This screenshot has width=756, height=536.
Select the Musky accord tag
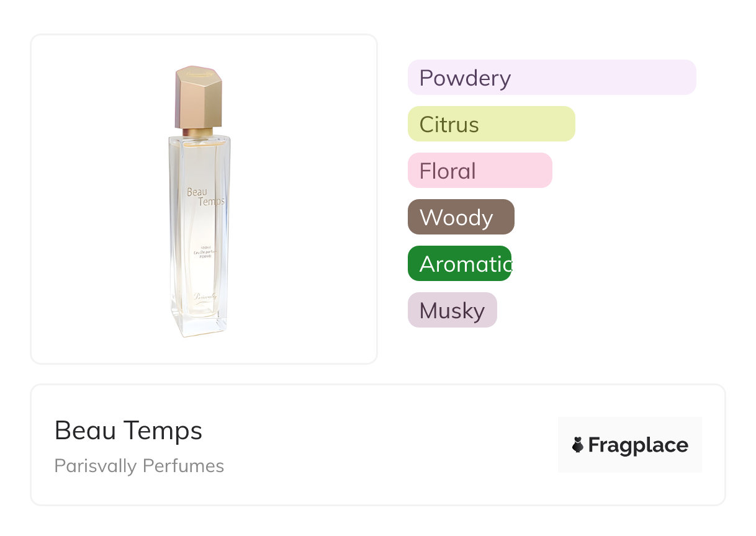tap(452, 310)
